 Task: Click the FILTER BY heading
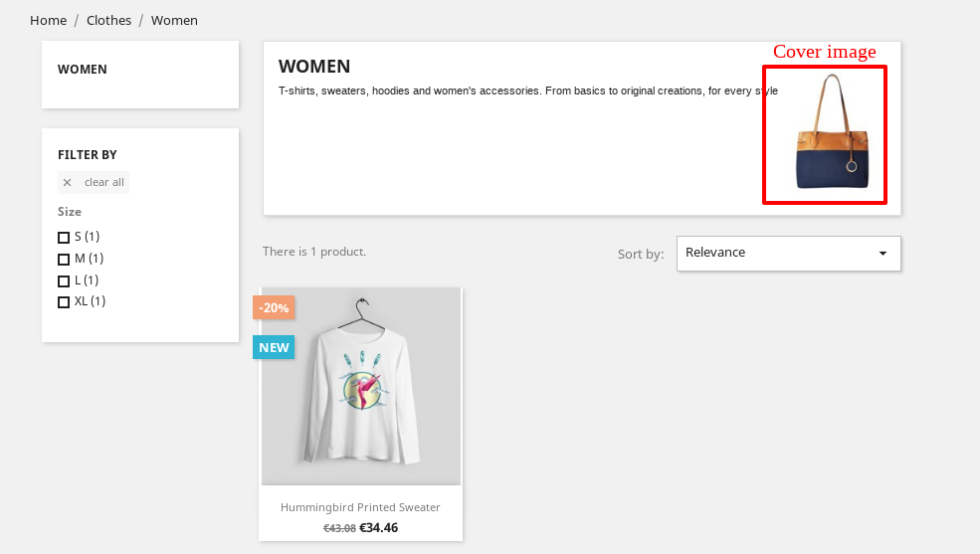(88, 155)
